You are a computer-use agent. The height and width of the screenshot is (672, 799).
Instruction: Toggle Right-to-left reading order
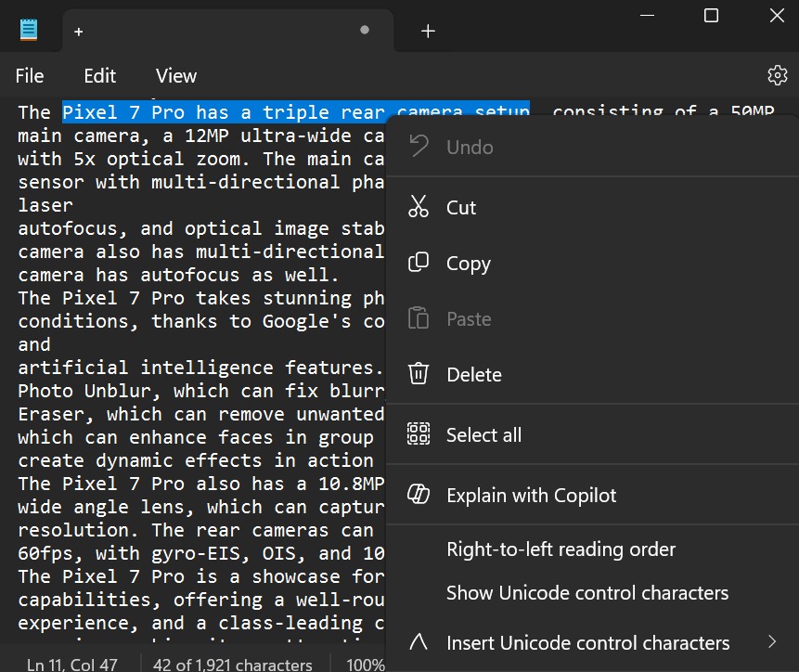593,549
